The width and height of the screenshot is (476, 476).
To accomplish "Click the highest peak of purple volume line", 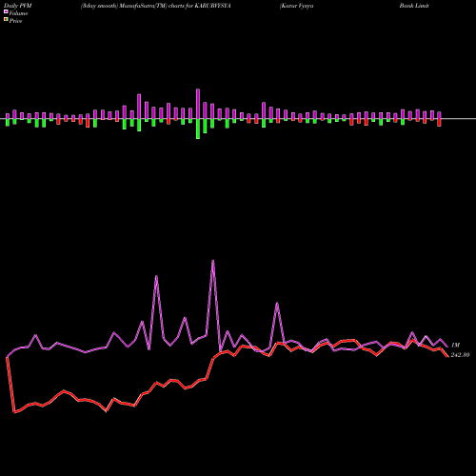I will [x=212, y=261].
